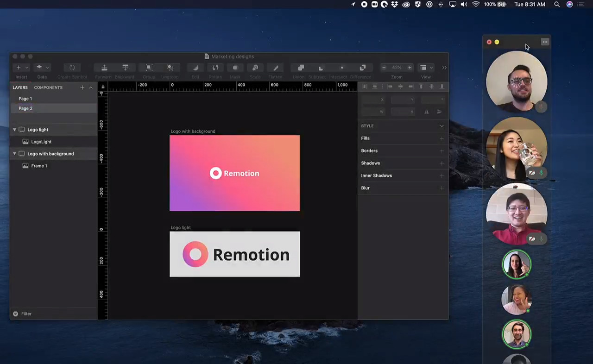Open Spotlight search in menu bar
Image resolution: width=593 pixels, height=364 pixels.
click(557, 4)
